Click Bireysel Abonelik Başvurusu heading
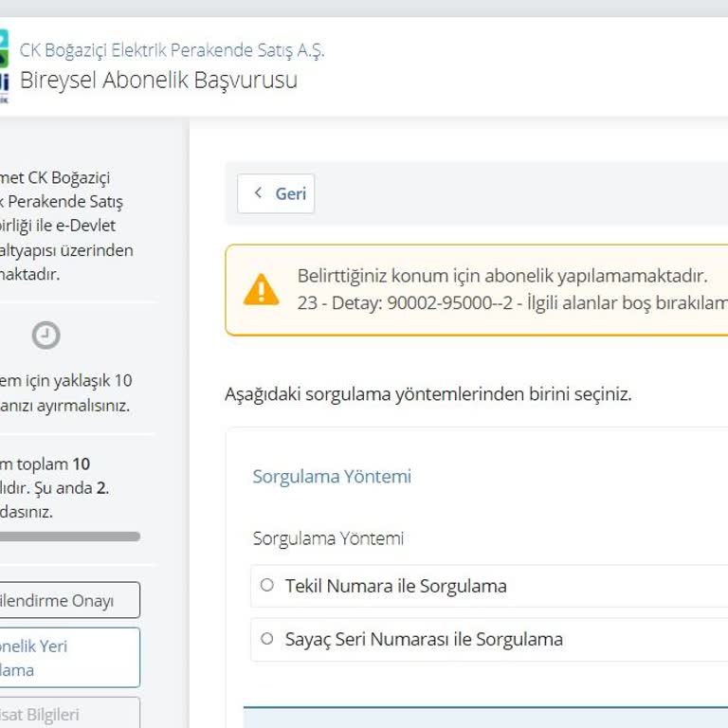728x728 pixels. [158, 80]
